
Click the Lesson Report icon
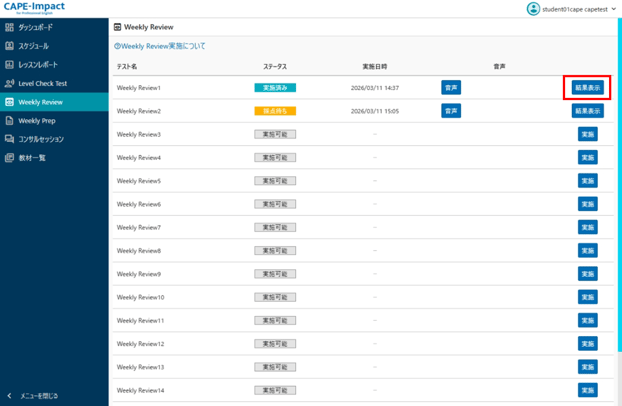10,65
